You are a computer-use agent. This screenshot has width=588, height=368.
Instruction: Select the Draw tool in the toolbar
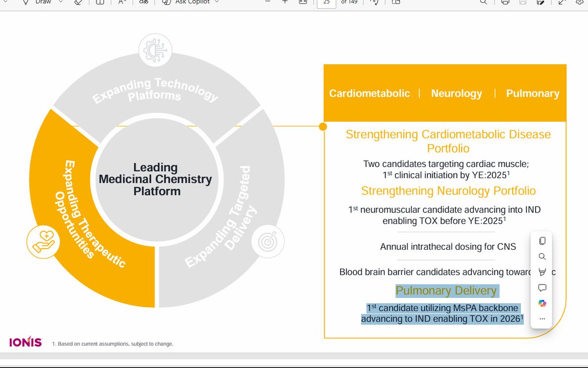tap(37, 2)
